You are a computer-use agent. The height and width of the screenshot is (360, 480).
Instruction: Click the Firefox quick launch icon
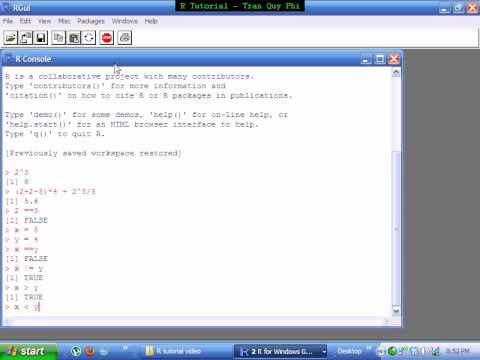click(89, 351)
